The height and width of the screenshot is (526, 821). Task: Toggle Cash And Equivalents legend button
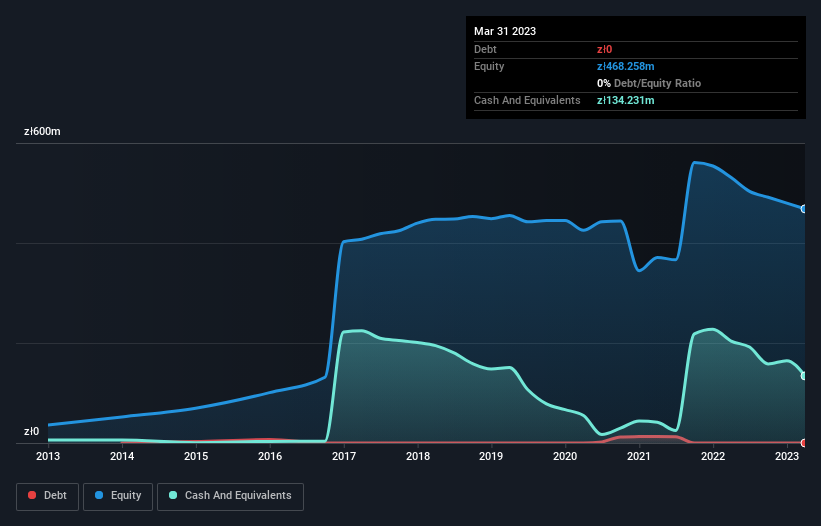point(230,496)
